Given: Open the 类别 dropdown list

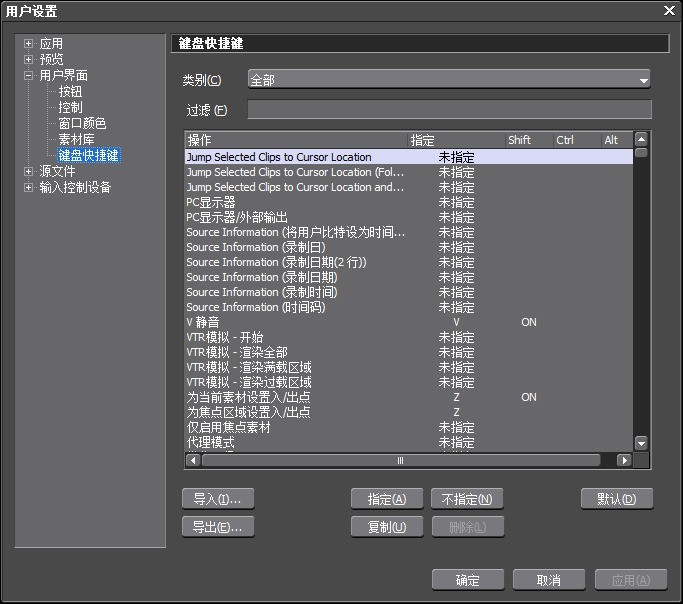Looking at the screenshot, I should pos(449,80).
